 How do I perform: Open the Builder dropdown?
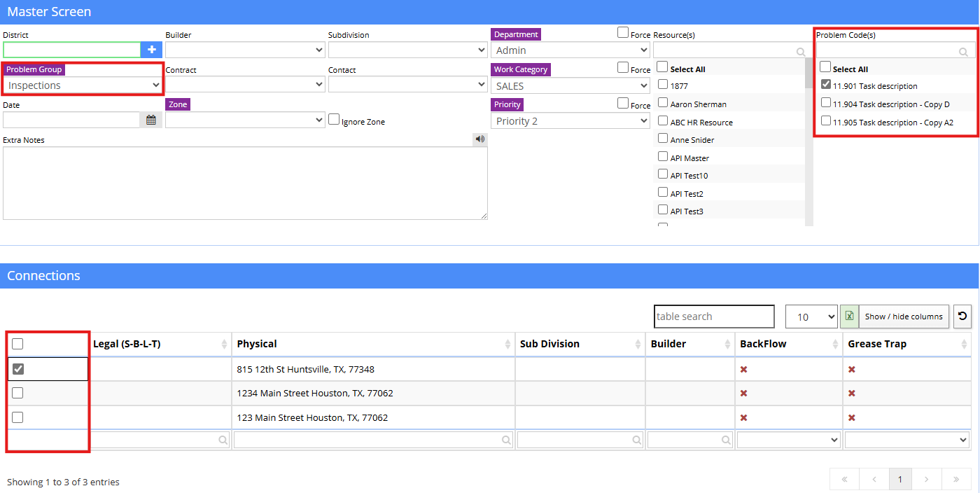pyautogui.click(x=245, y=50)
